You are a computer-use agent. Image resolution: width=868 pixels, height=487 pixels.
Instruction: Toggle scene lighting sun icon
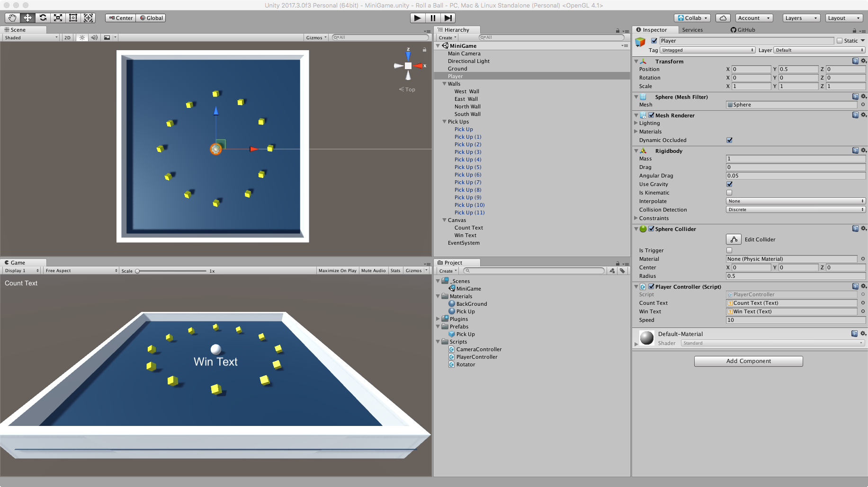(82, 38)
